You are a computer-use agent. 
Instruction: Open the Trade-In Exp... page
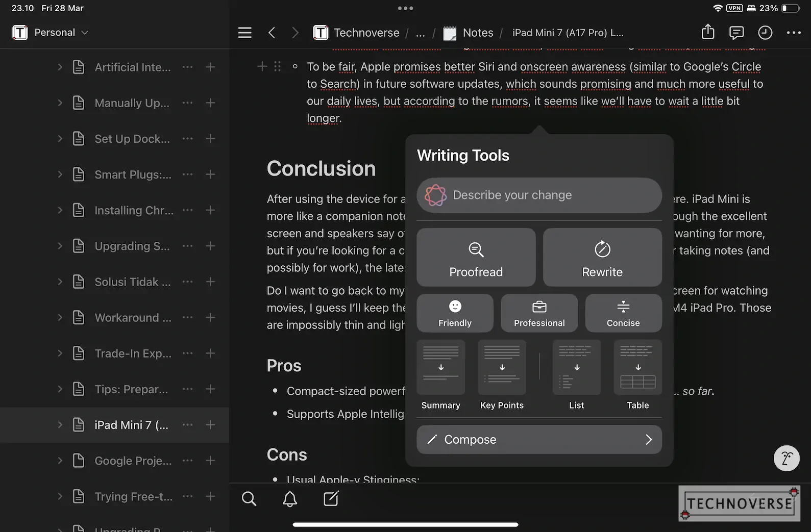point(133,353)
